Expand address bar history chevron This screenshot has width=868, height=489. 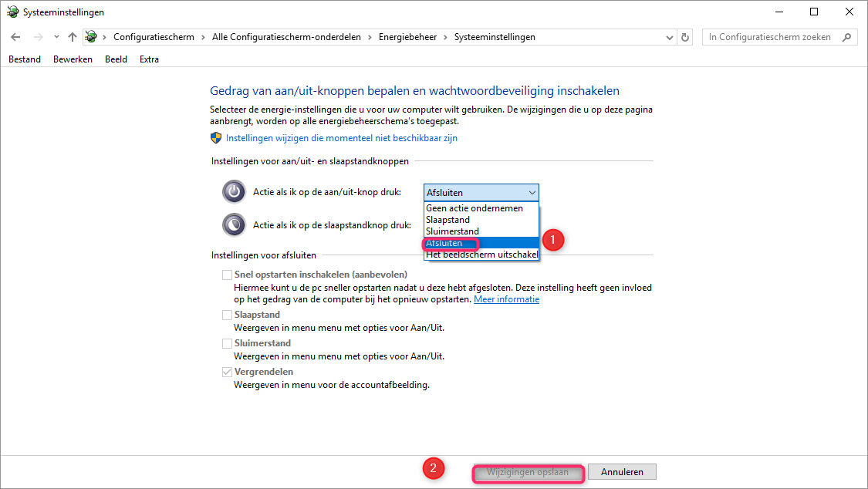point(669,37)
